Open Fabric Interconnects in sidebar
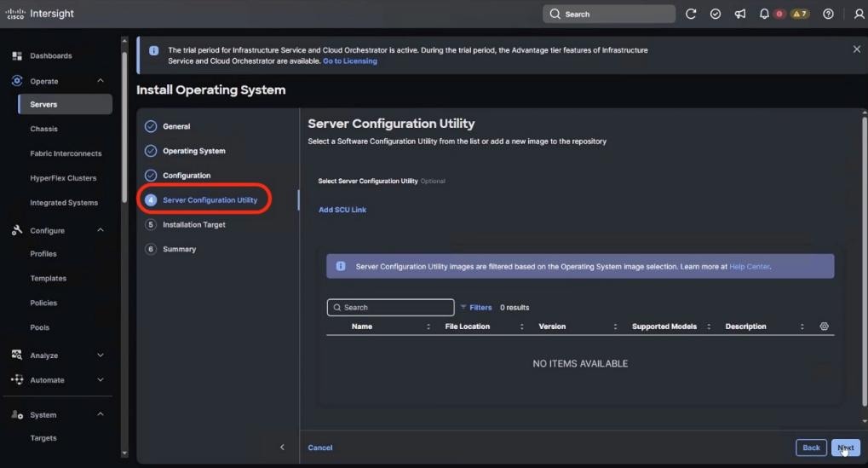Screen dimensions: 868x468 tap(66, 153)
